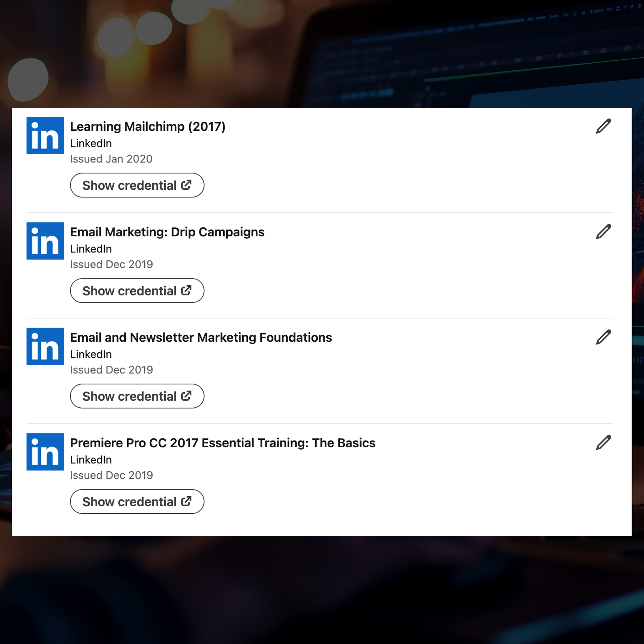The height and width of the screenshot is (644, 644).
Task: Open the Email Marketing: Drip Campaigns title
Action: [167, 232]
